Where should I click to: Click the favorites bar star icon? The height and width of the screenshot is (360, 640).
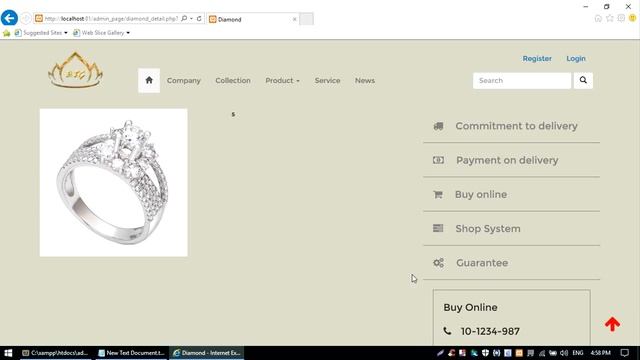coord(7,33)
